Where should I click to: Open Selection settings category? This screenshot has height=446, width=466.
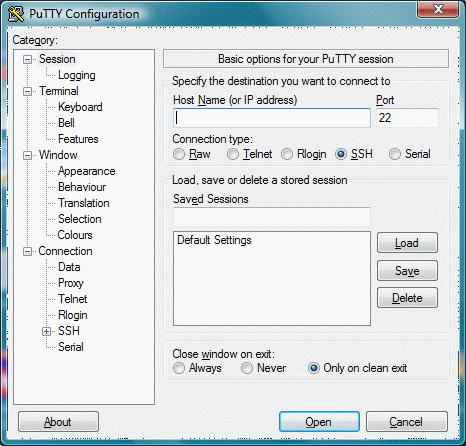point(80,219)
